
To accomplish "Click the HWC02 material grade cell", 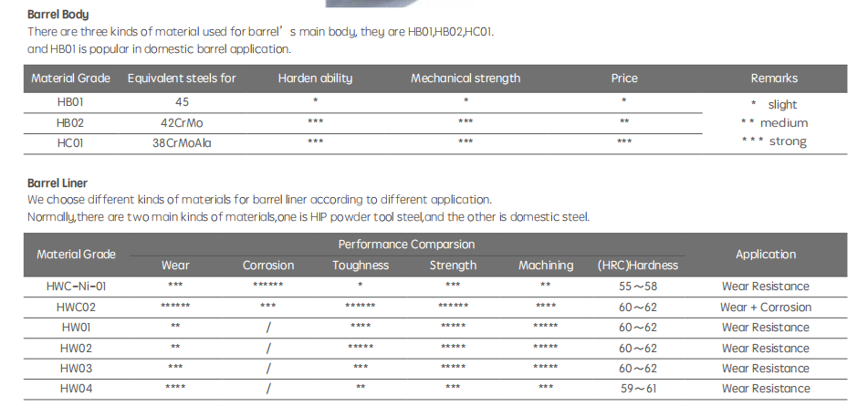I will (76, 307).
